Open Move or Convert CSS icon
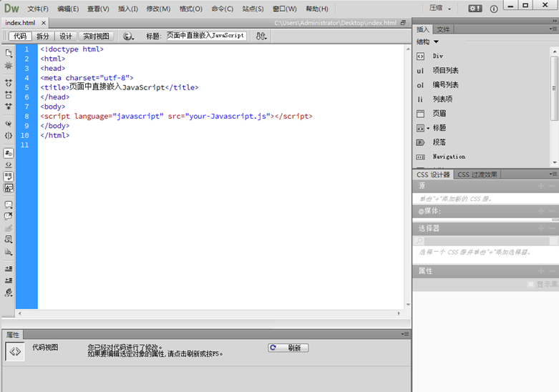This screenshot has height=392, width=559. 9,252
